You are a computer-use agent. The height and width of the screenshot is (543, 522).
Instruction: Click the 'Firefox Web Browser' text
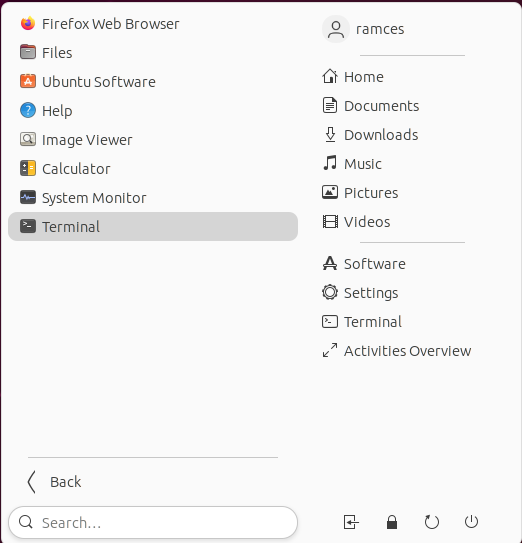coord(110,24)
